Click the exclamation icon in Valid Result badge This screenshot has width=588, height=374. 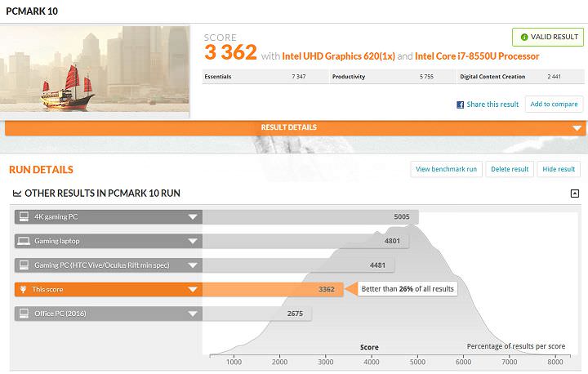coord(522,38)
